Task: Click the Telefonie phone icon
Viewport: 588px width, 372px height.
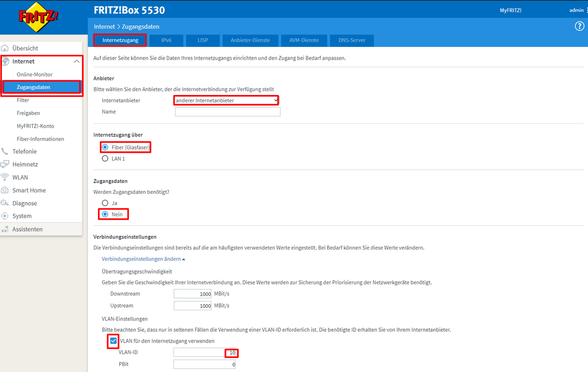Action: pos(5,151)
